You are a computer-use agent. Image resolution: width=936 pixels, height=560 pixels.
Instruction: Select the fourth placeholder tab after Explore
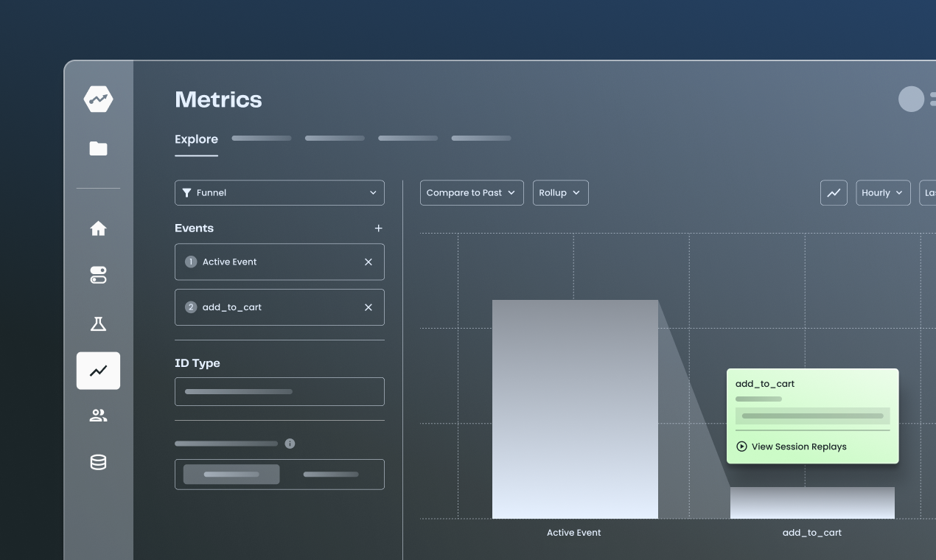click(x=481, y=138)
